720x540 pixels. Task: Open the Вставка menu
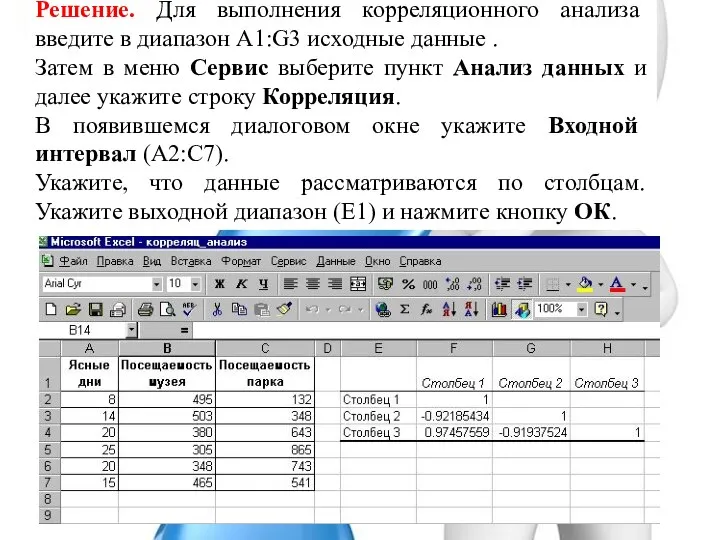191,261
